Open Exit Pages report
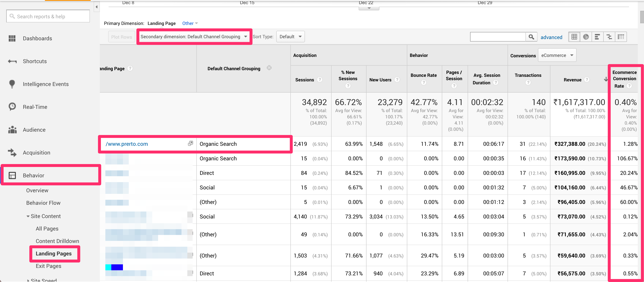This screenshot has width=644, height=282. pos(48,266)
